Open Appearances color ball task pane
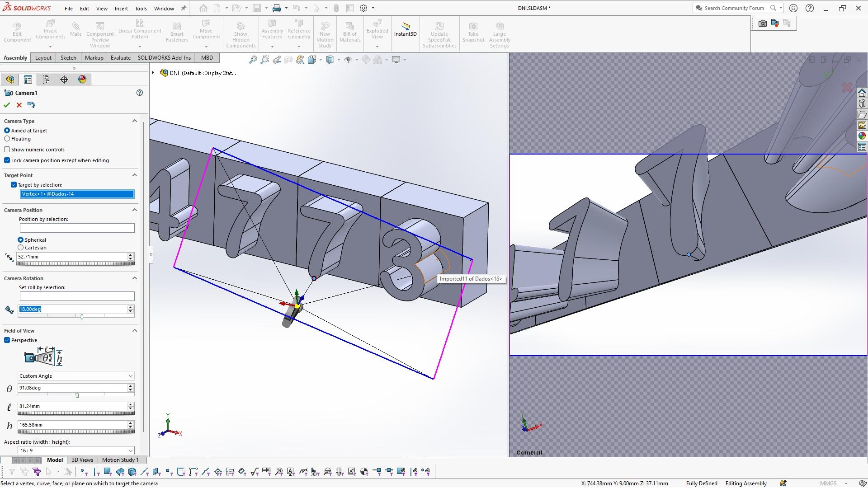This screenshot has width=868, height=488. tap(862, 136)
